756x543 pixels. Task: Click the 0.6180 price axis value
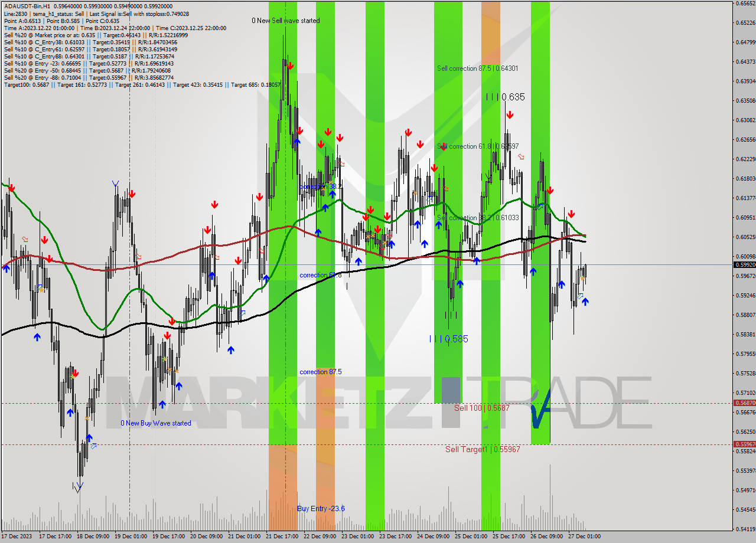coord(746,178)
